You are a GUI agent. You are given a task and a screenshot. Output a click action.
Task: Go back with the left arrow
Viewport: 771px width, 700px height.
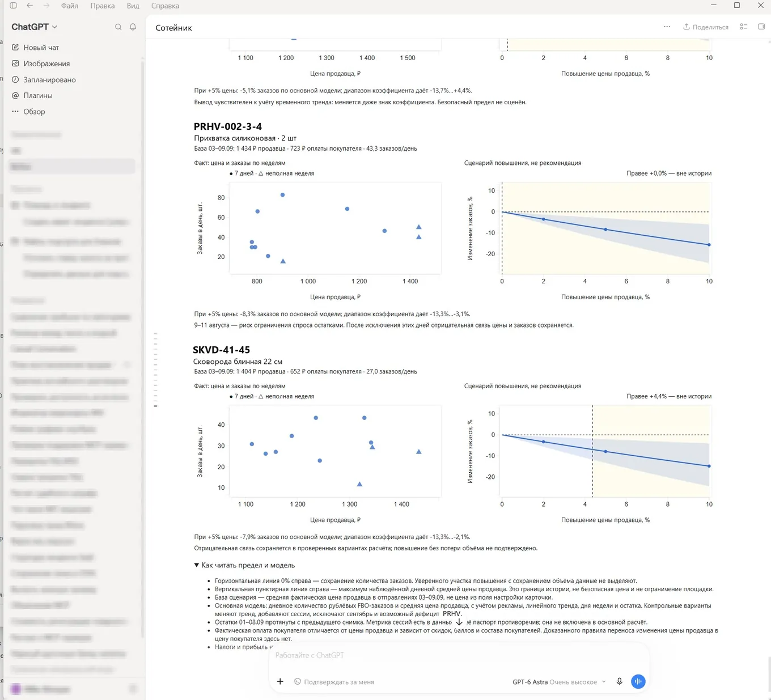pos(29,6)
